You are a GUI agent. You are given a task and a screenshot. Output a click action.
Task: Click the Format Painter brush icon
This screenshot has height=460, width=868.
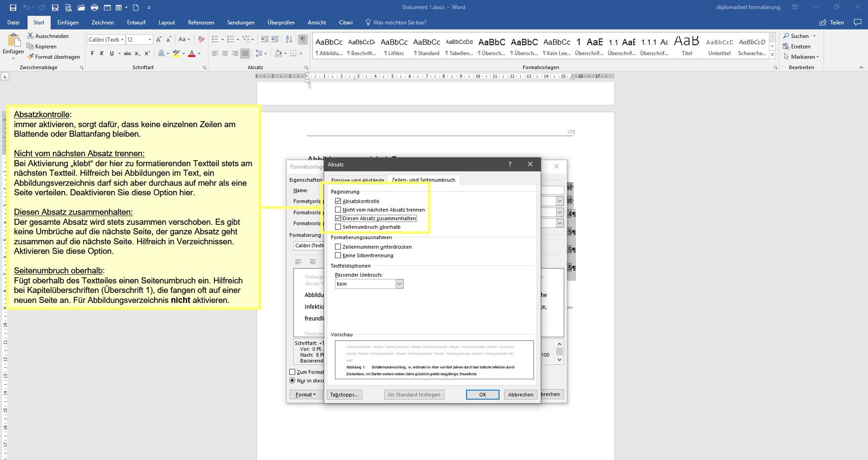(x=30, y=57)
